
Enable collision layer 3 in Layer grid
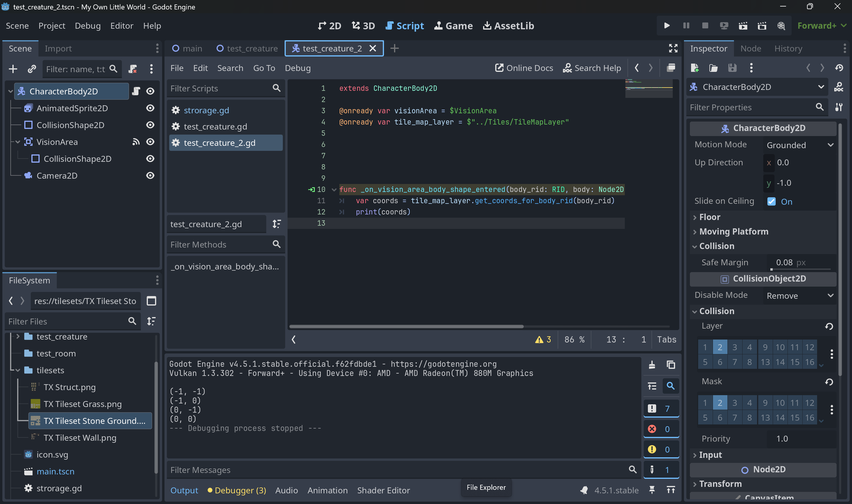[735, 347]
